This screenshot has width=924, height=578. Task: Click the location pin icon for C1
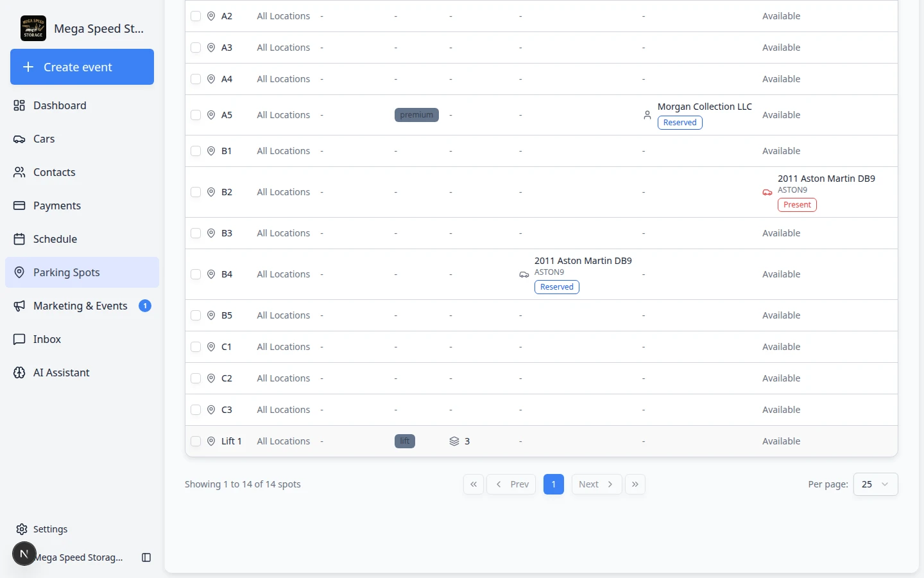tap(211, 347)
